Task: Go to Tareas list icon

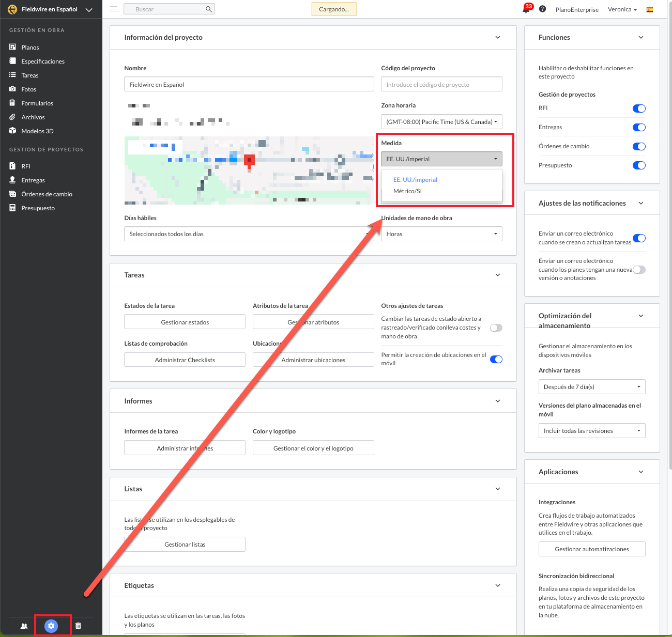Action: [x=12, y=75]
